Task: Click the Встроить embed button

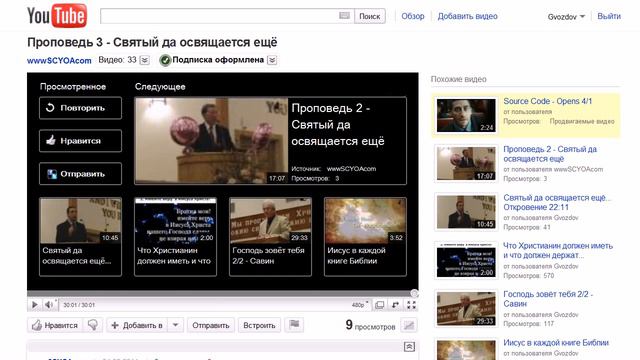Action: coord(259,325)
